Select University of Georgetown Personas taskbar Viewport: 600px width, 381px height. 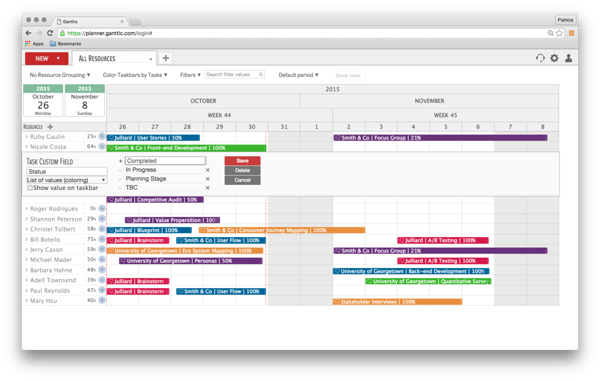click(191, 261)
